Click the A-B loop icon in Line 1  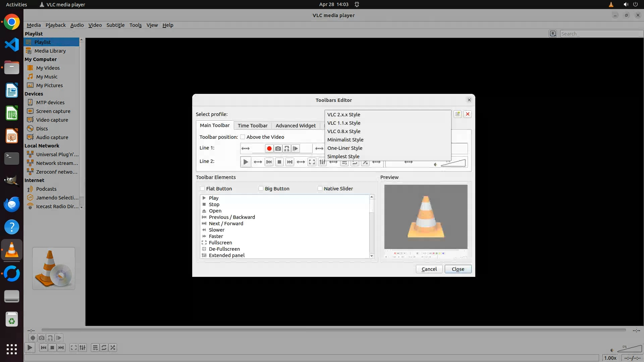pyautogui.click(x=286, y=148)
